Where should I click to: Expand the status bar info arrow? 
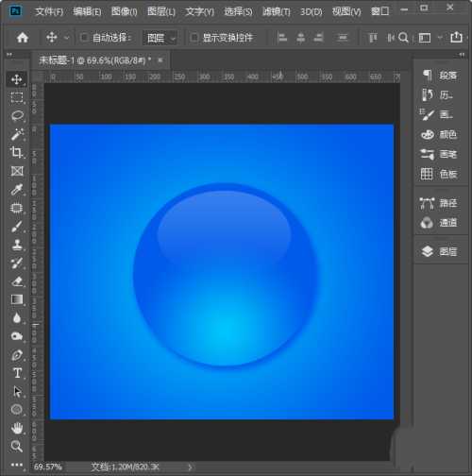click(x=190, y=467)
